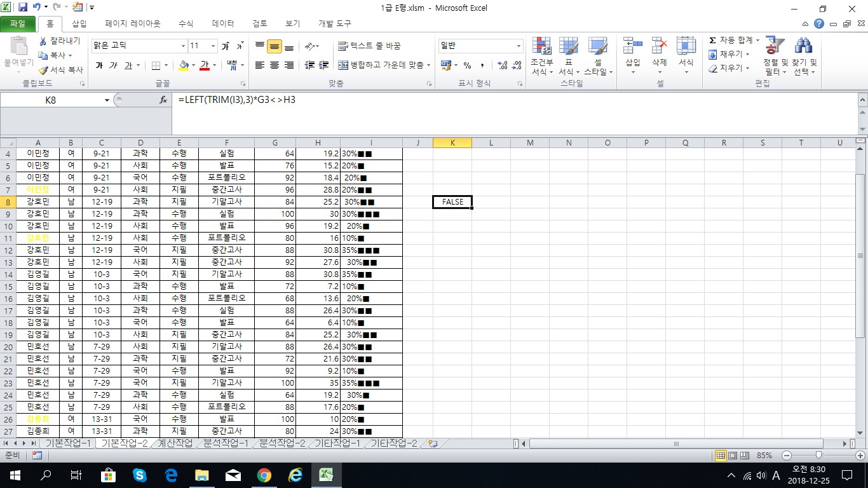Click the Cut (잘라내기) scissors icon
The width and height of the screenshot is (868, 488).
coord(43,41)
